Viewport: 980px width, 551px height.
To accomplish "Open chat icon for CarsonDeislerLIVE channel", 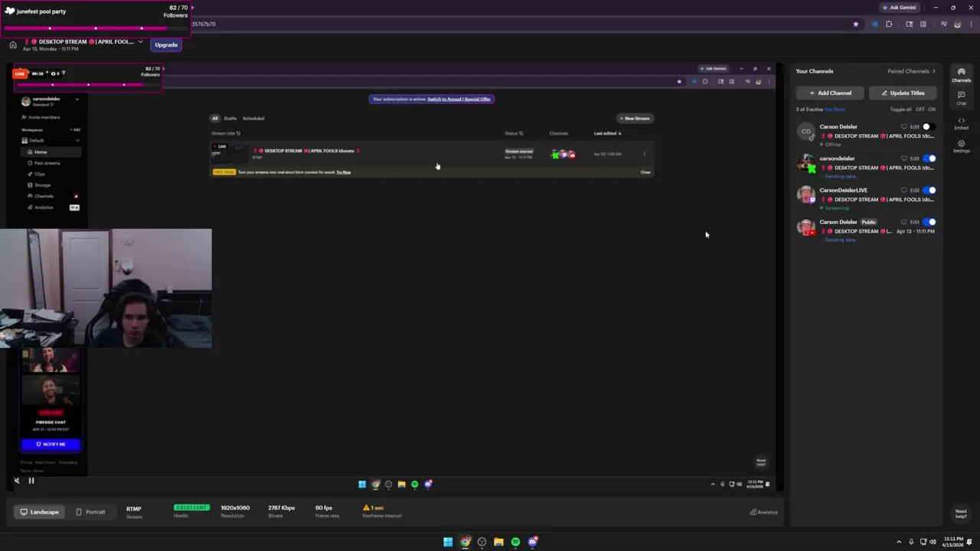I will (x=903, y=191).
